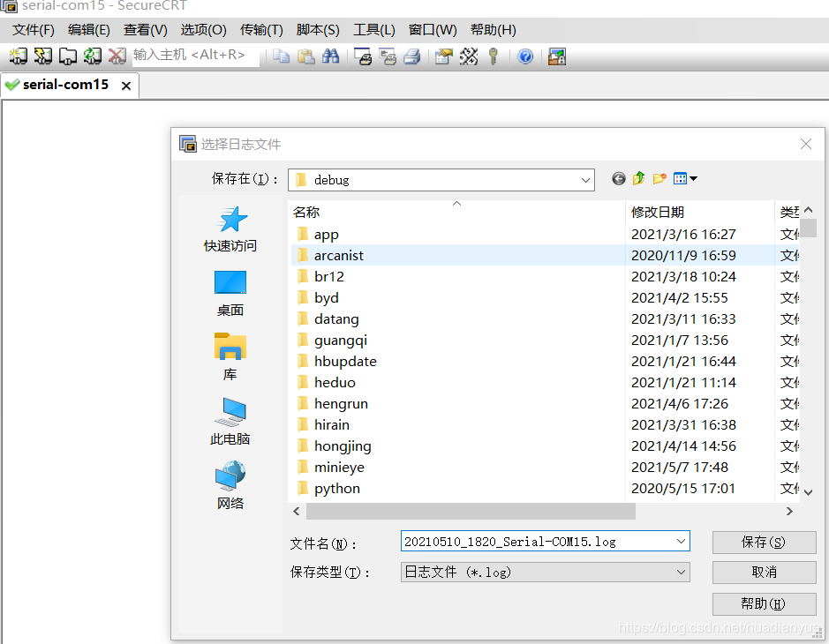Open the 编辑(E) menu
829x644 pixels.
(x=89, y=30)
